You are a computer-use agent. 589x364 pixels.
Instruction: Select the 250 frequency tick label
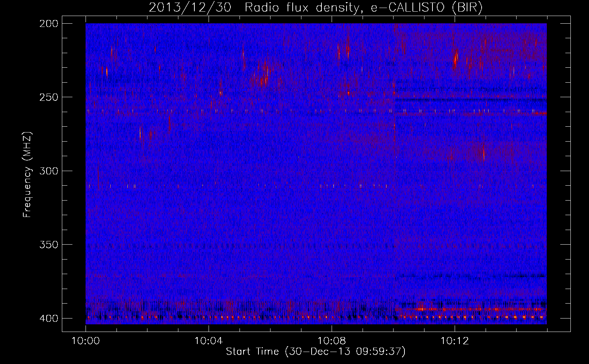(49, 97)
